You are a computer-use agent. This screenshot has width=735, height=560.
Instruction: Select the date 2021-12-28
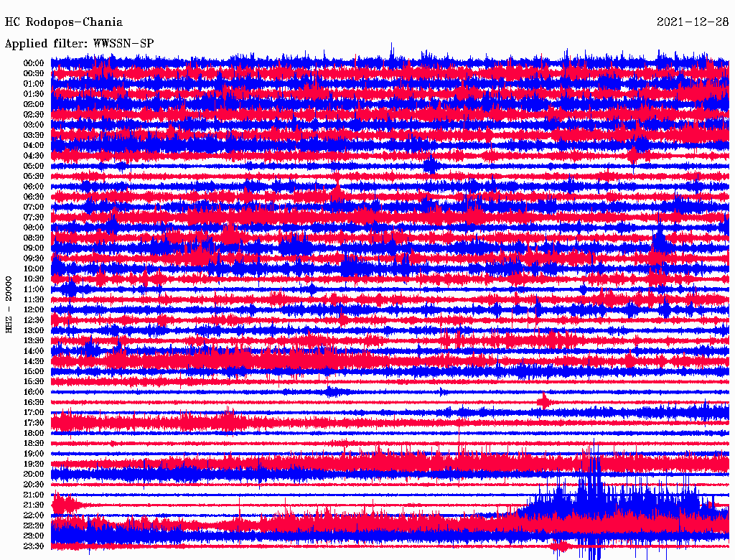(693, 22)
